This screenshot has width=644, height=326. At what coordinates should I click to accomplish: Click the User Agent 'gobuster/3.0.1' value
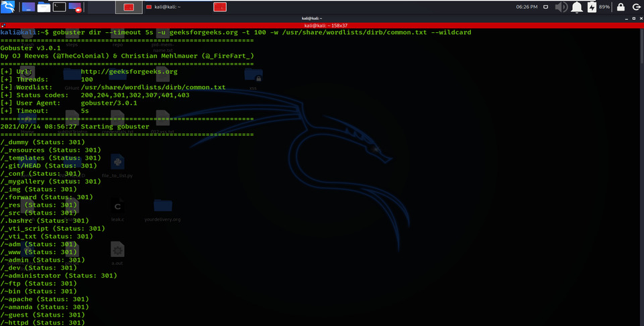tap(109, 103)
